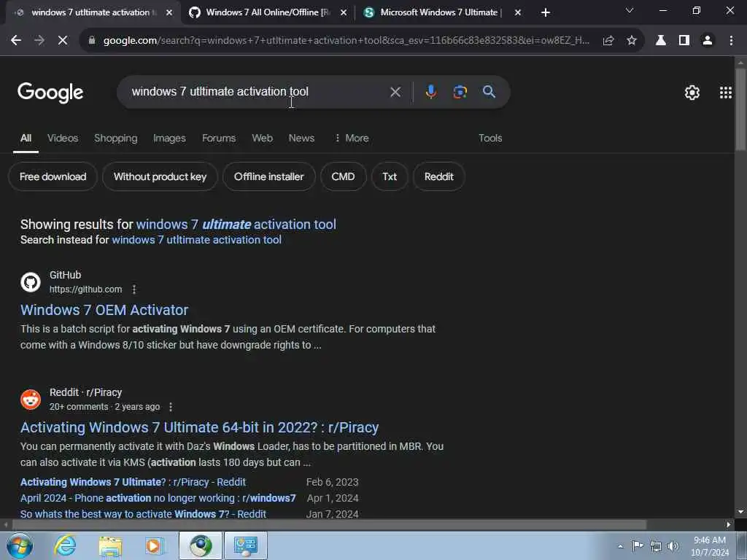
Task: Open Google quick settings gear
Action: 692,93
